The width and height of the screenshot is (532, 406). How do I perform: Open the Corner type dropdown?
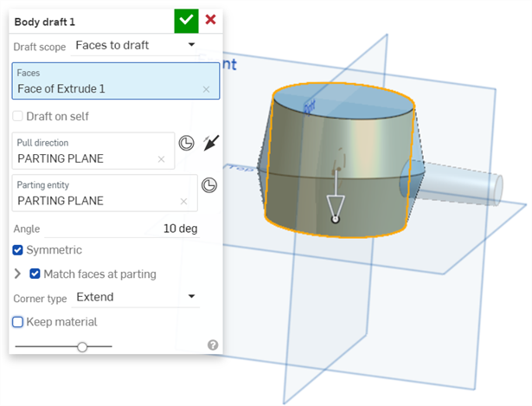[135, 297]
